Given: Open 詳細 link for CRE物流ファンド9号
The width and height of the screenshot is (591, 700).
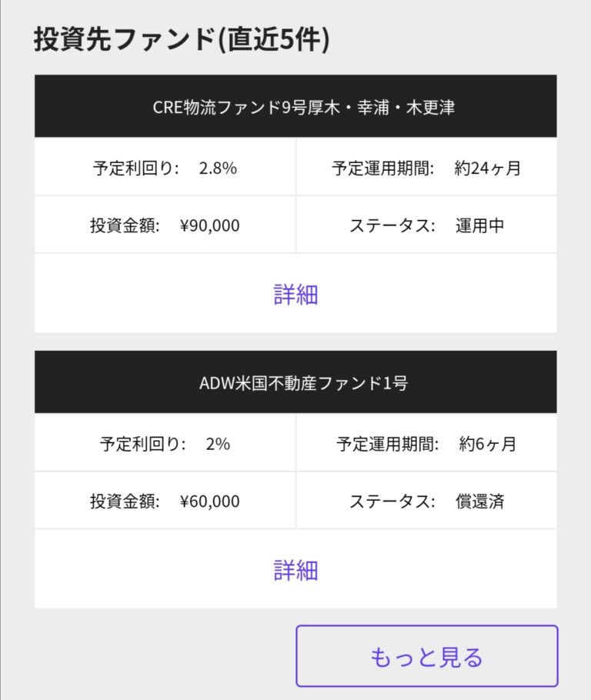Looking at the screenshot, I should tap(295, 294).
